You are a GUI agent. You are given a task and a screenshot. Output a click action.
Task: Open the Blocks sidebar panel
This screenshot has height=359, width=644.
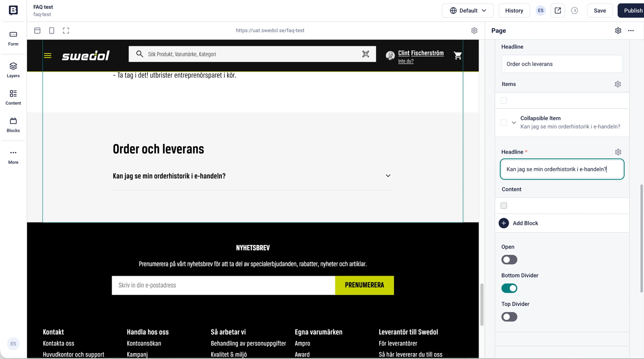tap(13, 125)
